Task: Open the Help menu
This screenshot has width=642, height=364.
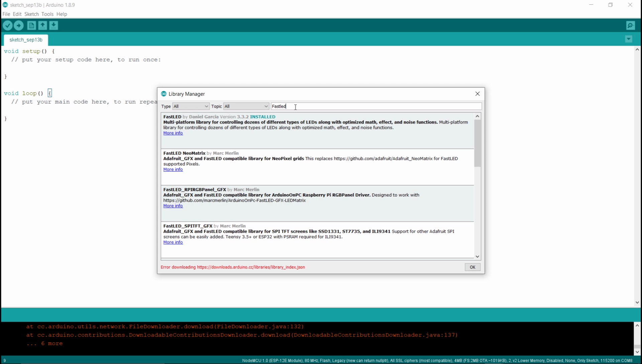Action: [62, 14]
